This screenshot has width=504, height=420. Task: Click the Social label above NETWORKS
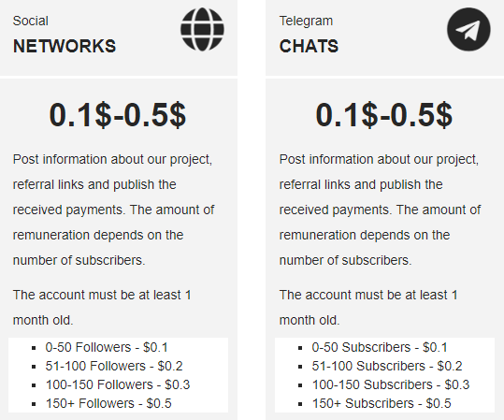31,21
